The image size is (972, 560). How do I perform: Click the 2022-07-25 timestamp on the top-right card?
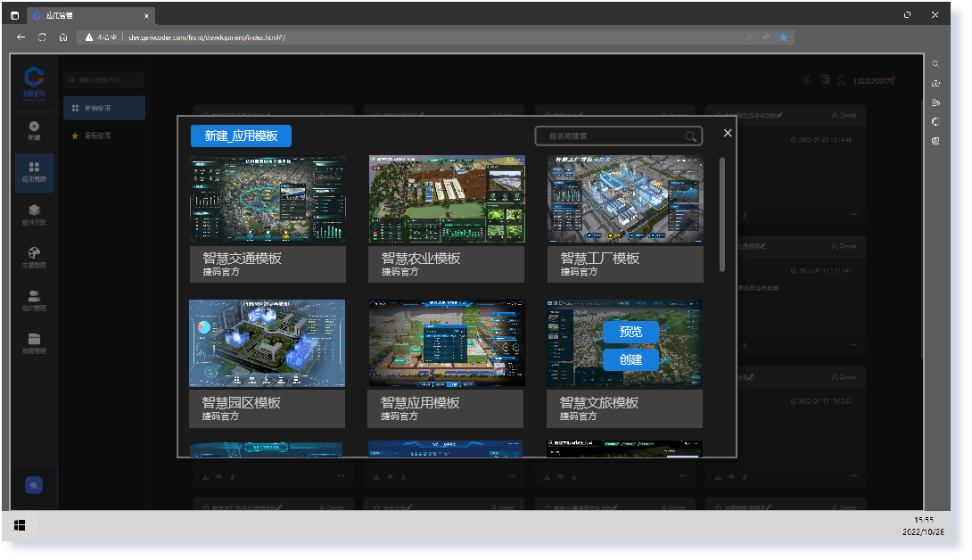(821, 140)
